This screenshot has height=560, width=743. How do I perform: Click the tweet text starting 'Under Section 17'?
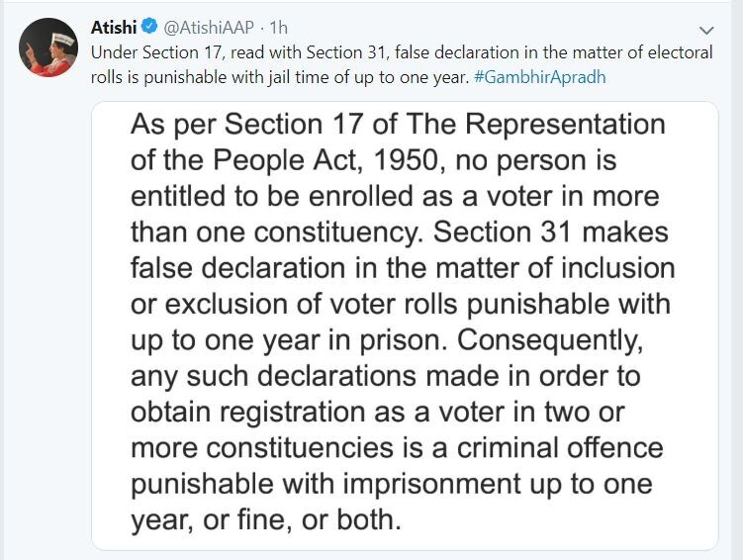tap(402, 52)
